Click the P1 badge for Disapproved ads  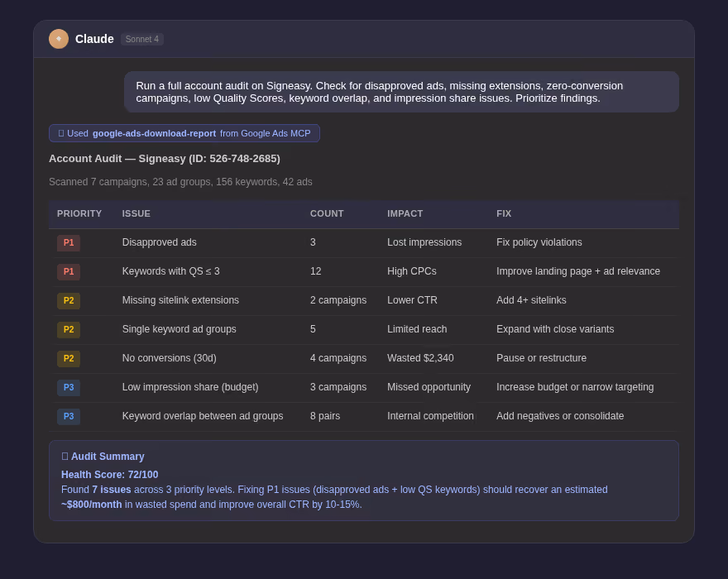[69, 243]
